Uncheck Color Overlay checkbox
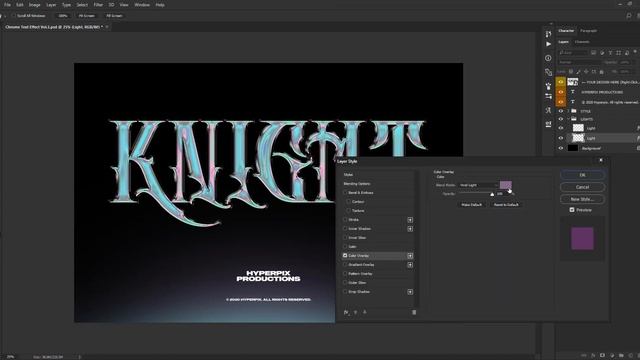The image size is (640, 360). coord(345,256)
